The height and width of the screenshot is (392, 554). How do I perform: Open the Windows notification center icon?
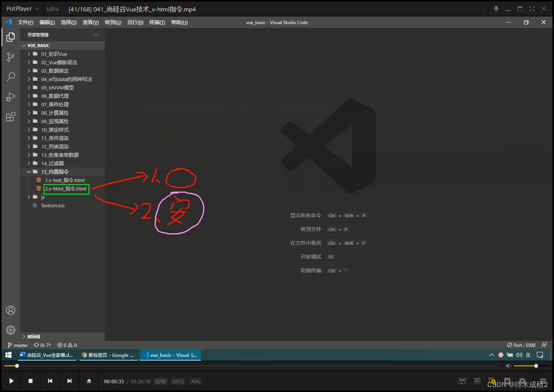point(540,355)
